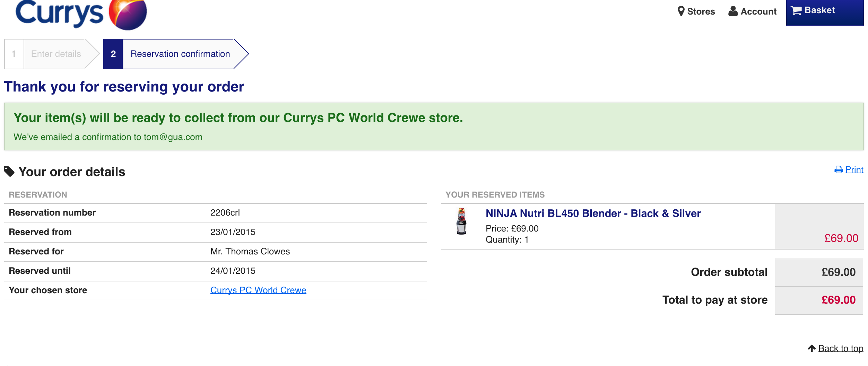
Task: Click the Account person icon
Action: [x=733, y=11]
